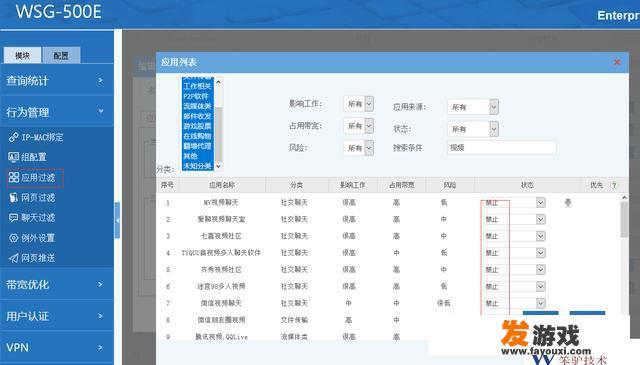The height and width of the screenshot is (365, 640).
Task: Expand the 查询统计 sidebar section
Action: coord(57,80)
